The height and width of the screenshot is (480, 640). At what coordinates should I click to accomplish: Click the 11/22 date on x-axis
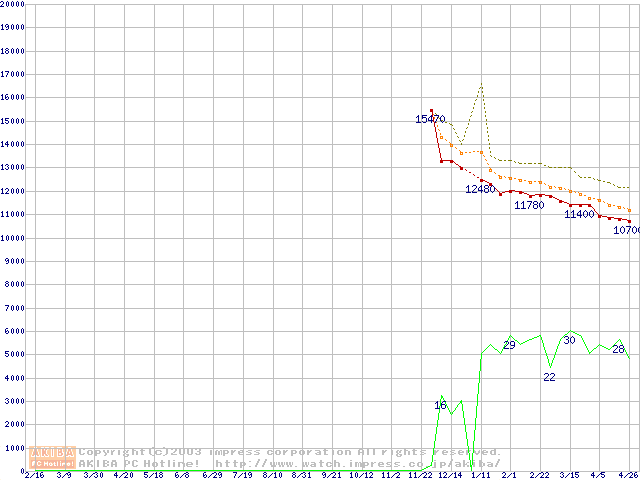421,475
